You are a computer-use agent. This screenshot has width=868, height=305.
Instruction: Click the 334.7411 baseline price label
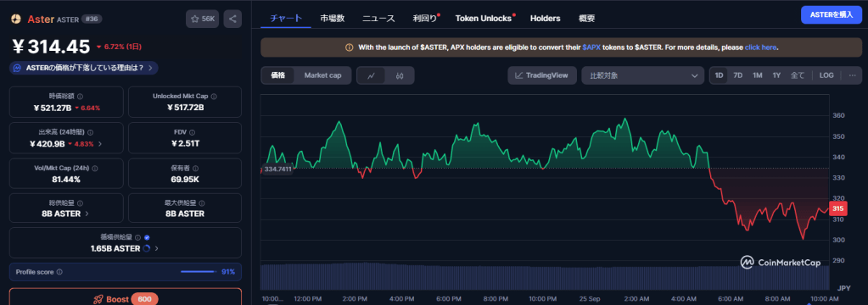(278, 169)
